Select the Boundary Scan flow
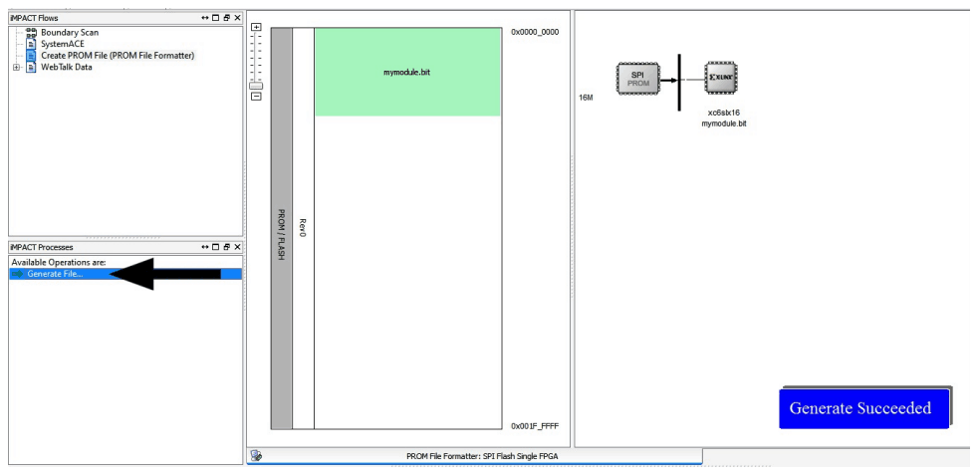Viewport: 980px width, 476px height. click(x=68, y=32)
